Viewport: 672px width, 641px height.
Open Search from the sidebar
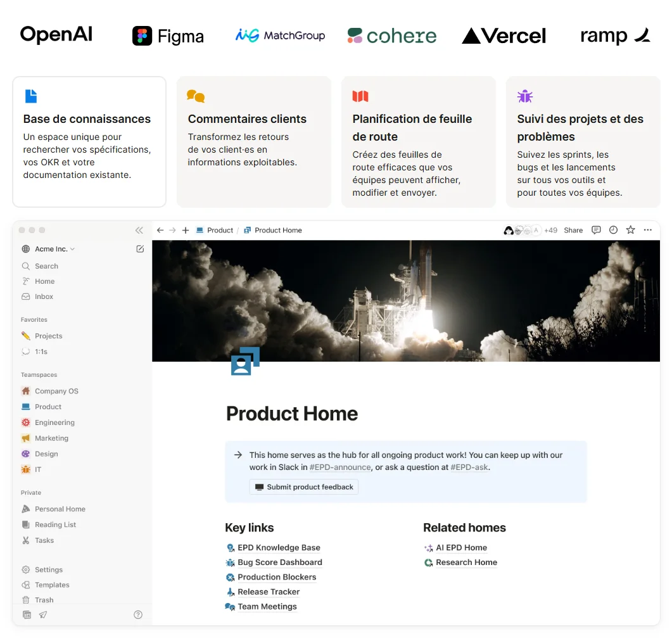point(45,265)
